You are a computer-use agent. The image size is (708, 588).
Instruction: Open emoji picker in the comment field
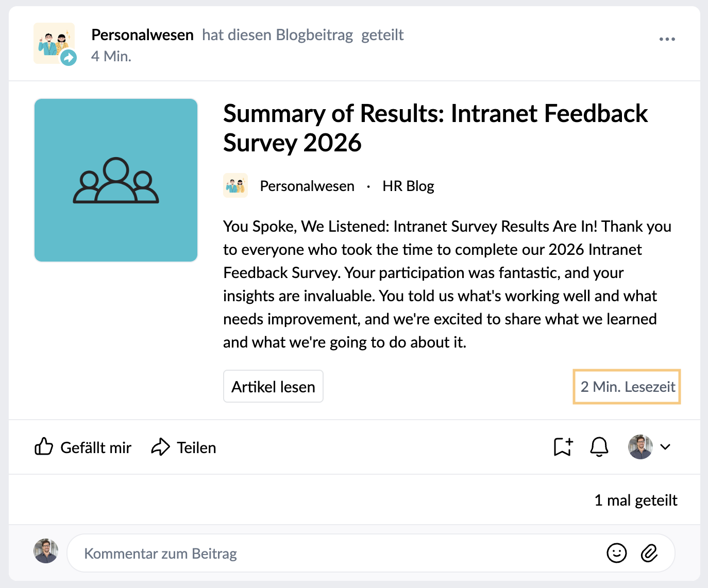click(616, 553)
